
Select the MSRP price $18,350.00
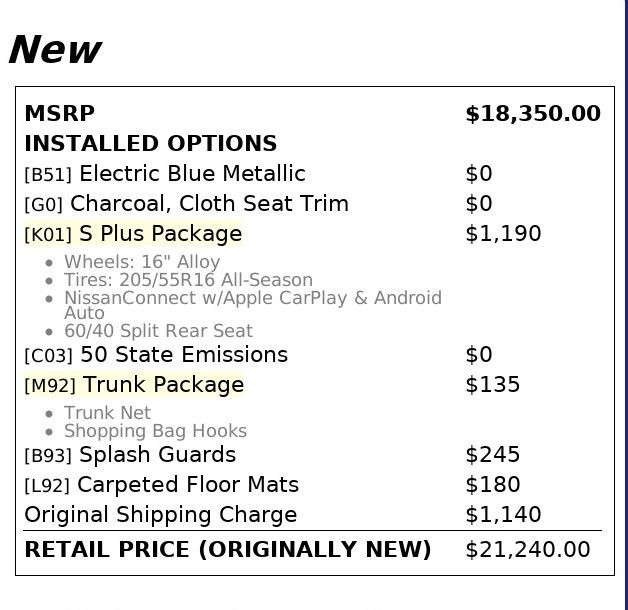coord(533,113)
